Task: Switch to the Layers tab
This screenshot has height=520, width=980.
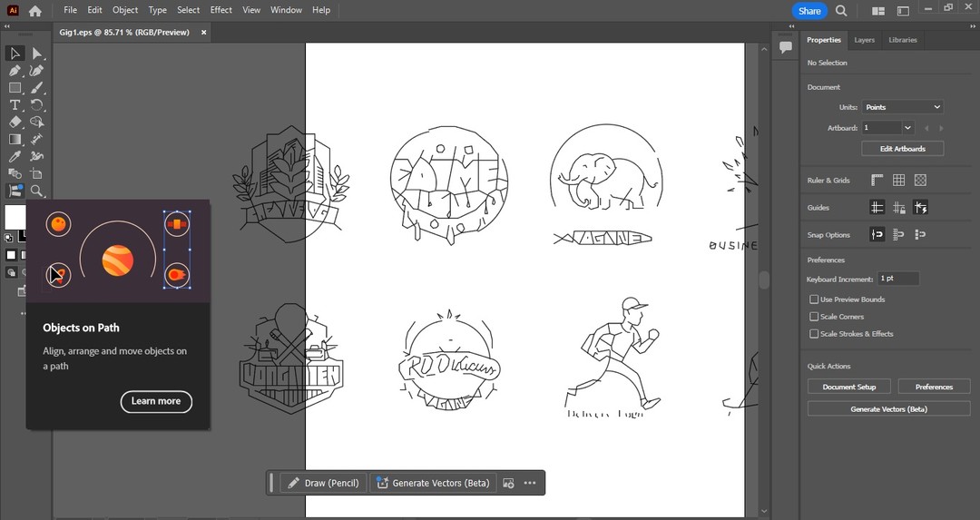Action: (x=865, y=40)
